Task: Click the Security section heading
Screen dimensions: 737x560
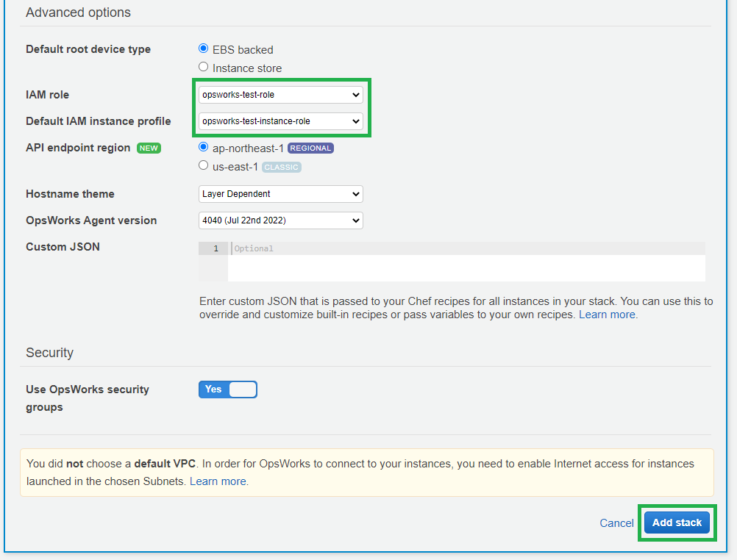Action: click(x=49, y=353)
